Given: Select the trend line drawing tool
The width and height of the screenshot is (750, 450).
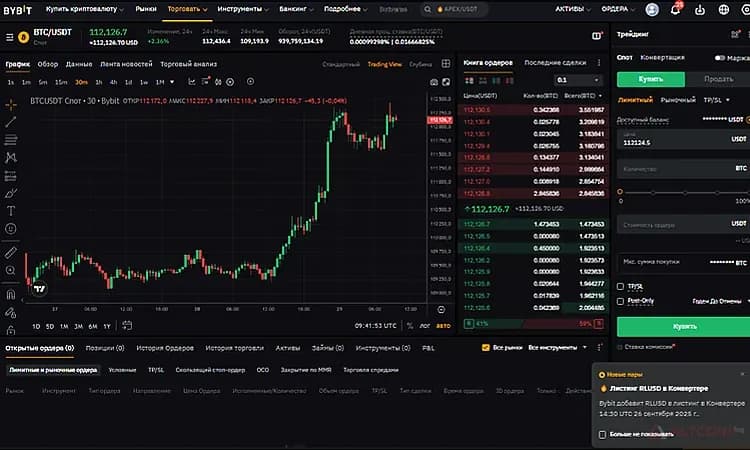Looking at the screenshot, I should click(x=11, y=122).
